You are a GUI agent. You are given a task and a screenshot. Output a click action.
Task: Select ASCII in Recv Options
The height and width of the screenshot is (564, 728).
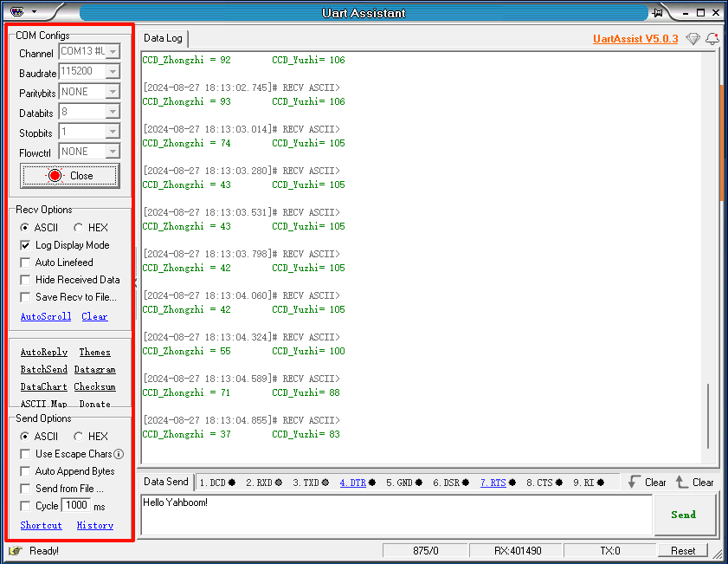click(x=24, y=228)
